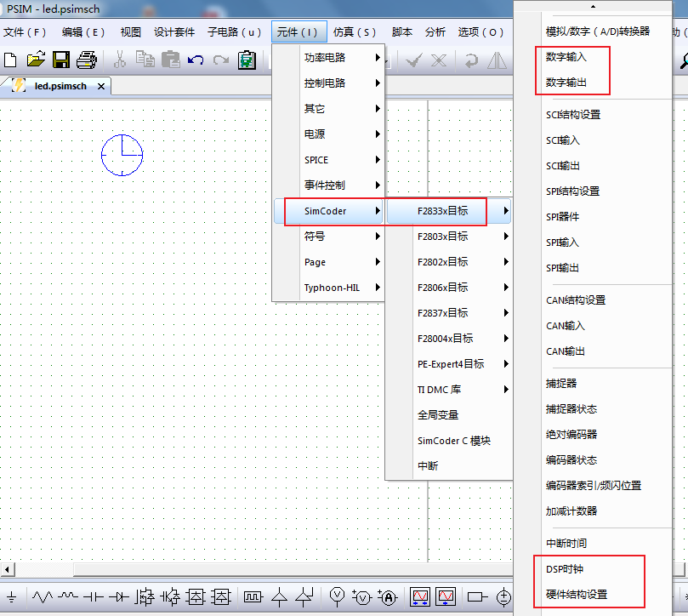The width and height of the screenshot is (688, 616).
Task: Undo the last action
Action: click(x=196, y=60)
